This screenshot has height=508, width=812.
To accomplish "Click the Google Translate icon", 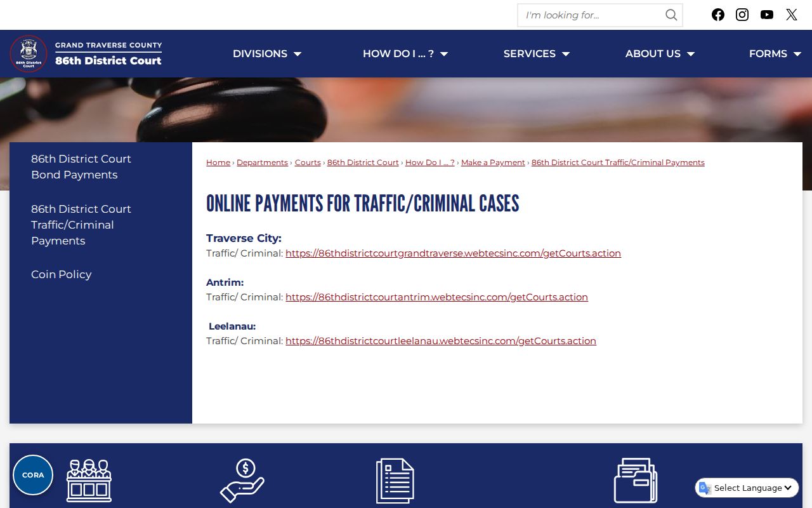I will tap(705, 488).
